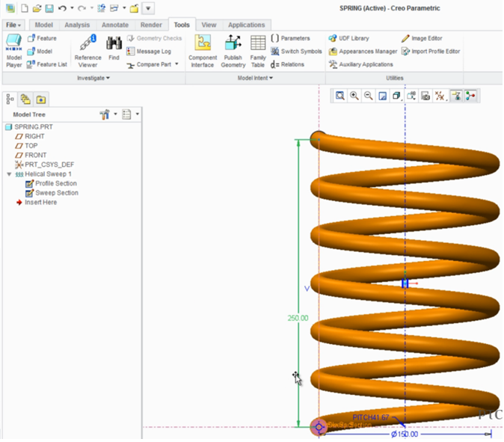Click the Open folder icon

click(x=37, y=8)
